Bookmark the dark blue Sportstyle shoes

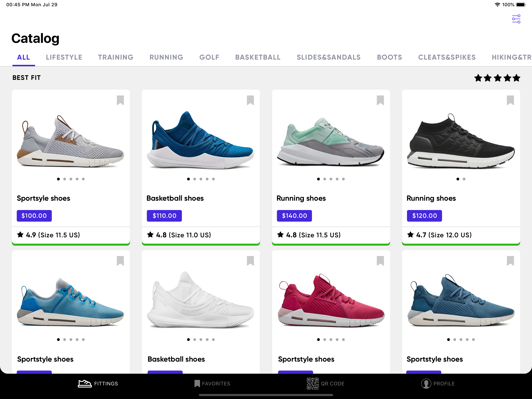click(x=510, y=261)
